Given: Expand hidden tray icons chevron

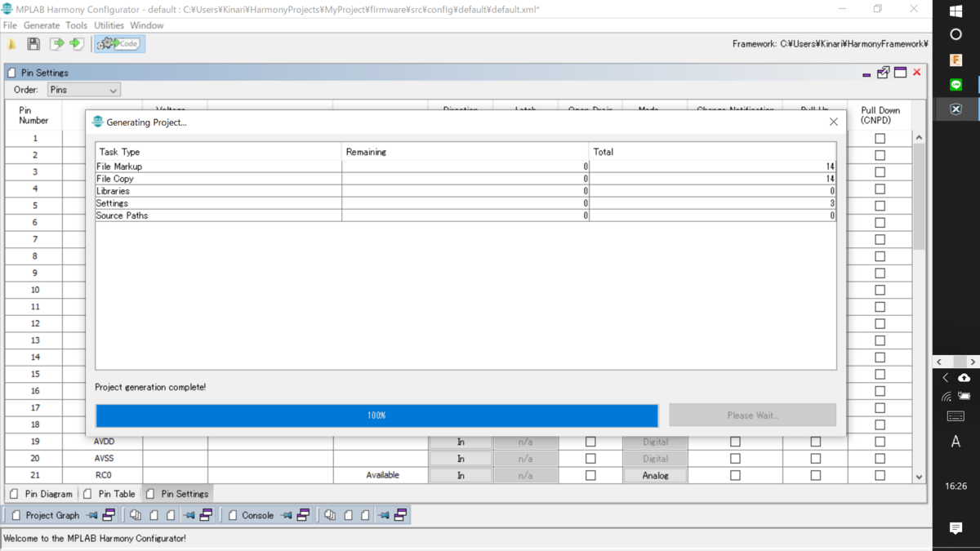Looking at the screenshot, I should [946, 377].
